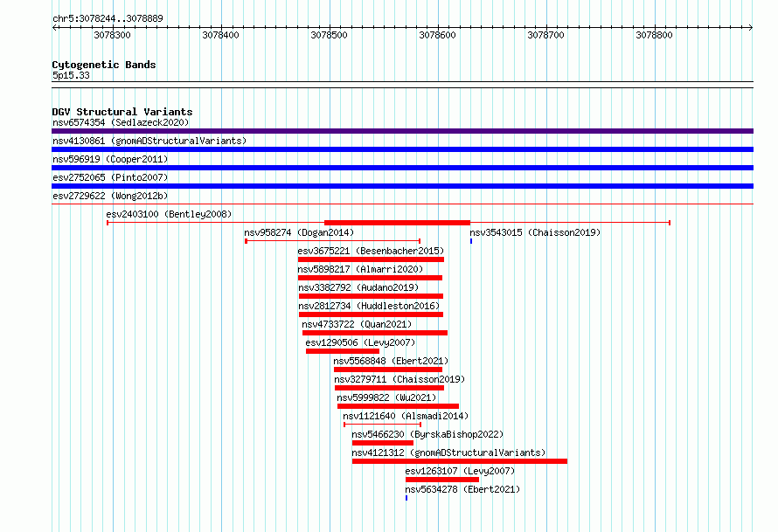Click the red Besenbacher2015 variant bar
The image size is (778, 532).
(371, 259)
